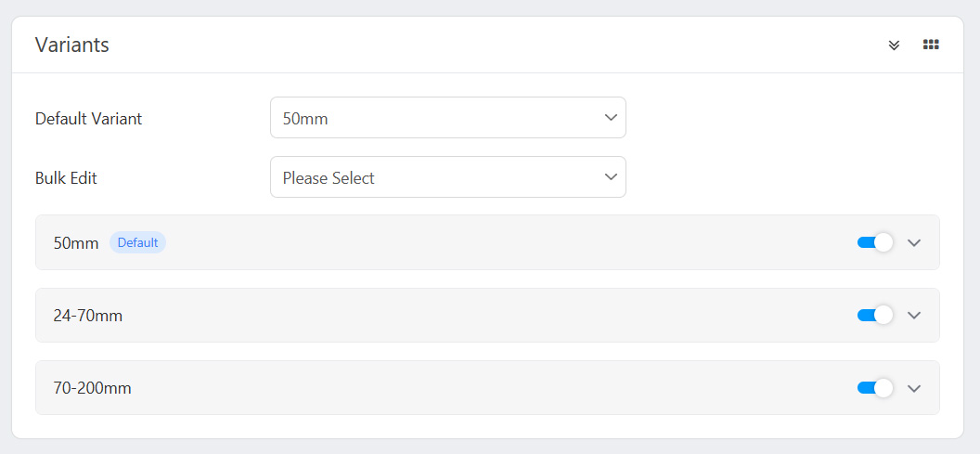Image resolution: width=980 pixels, height=454 pixels.
Task: Select the 24-70mm variant row title
Action: [88, 316]
